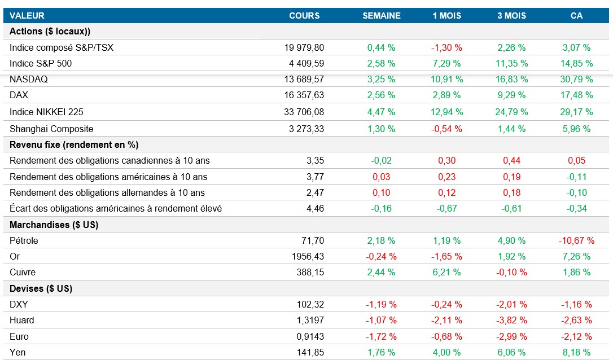This screenshot has height=364, width=613.
Task: Click the Indice NIKKEI 225 row label
Action: tap(46, 112)
